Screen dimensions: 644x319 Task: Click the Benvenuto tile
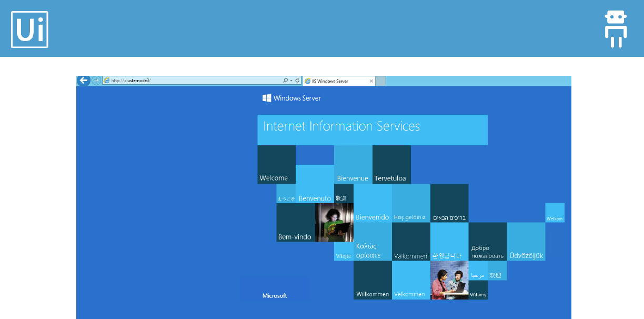[315, 184]
